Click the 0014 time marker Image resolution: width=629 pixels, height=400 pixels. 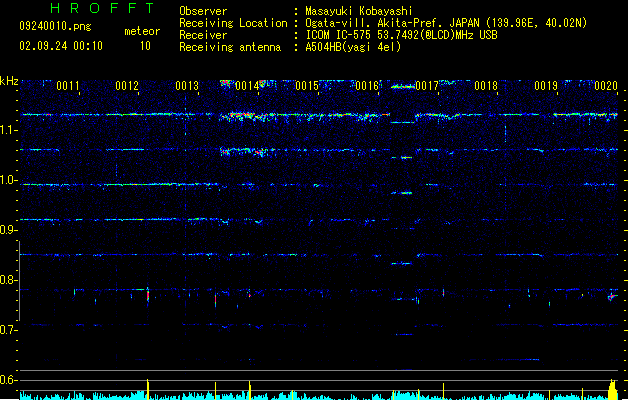(x=247, y=86)
